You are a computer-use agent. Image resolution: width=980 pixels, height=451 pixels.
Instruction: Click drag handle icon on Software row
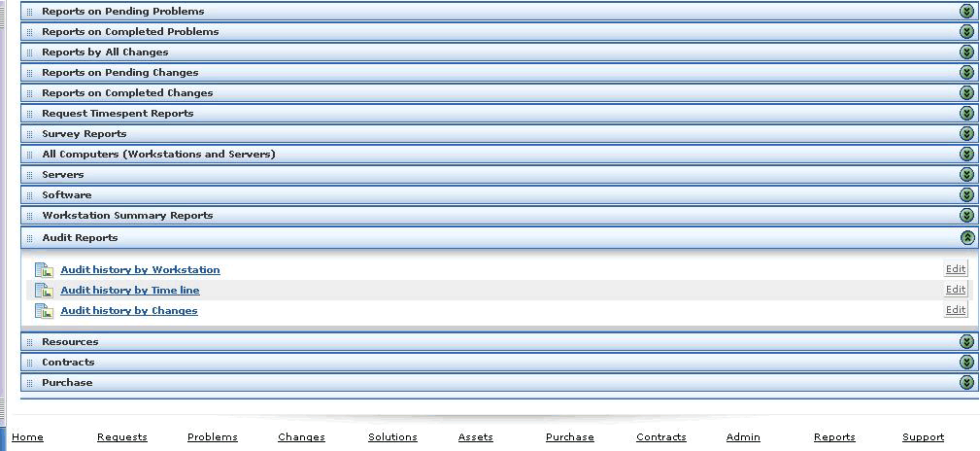(x=29, y=195)
